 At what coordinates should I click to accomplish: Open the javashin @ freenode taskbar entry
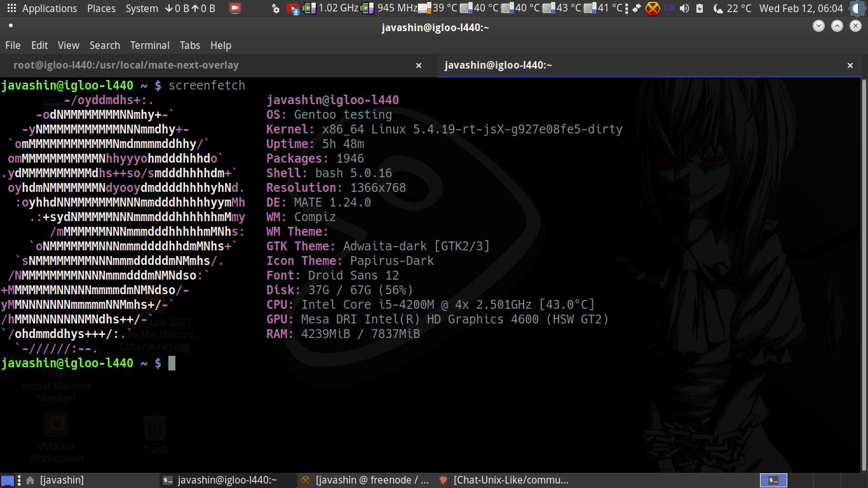[x=365, y=480]
